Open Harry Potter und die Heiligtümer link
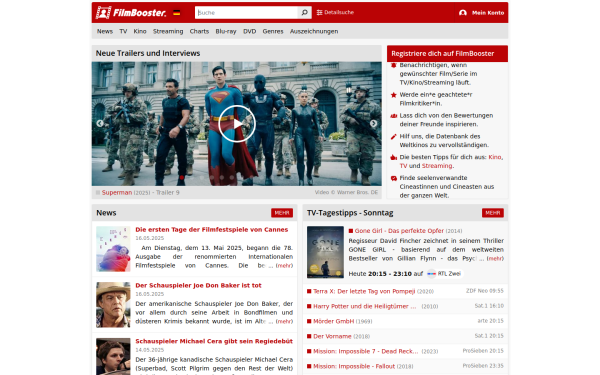Viewport: 600px width, 375px height. click(x=364, y=306)
